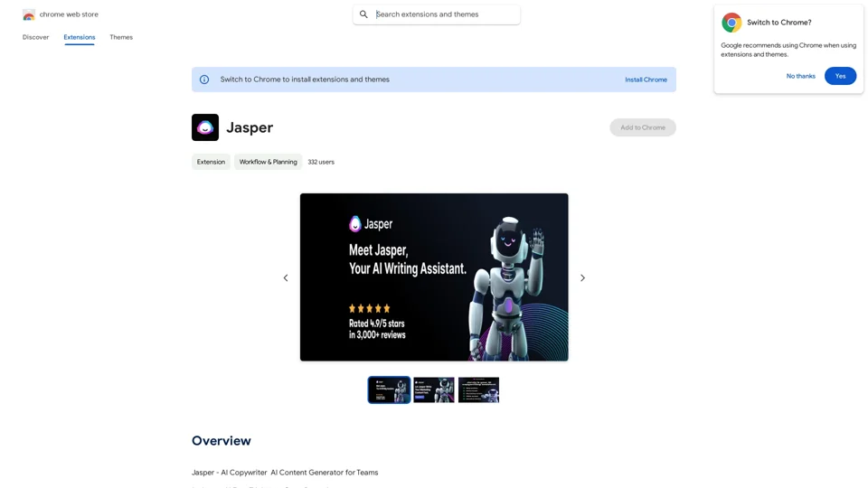Image resolution: width=868 pixels, height=488 pixels.
Task: Open the Extensions tab
Action: 80,37
